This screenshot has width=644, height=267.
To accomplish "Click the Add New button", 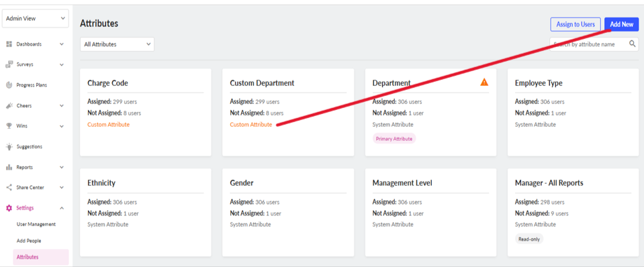I will point(621,24).
